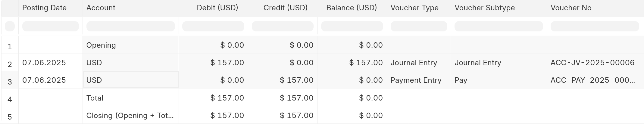
Task: Click the Account column filter box
Action: coord(130,26)
